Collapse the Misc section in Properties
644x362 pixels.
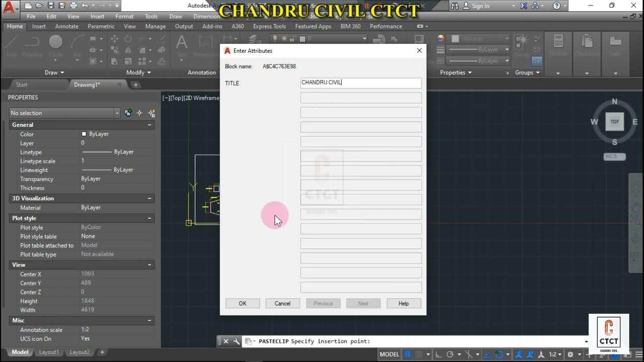pyautogui.click(x=149, y=320)
